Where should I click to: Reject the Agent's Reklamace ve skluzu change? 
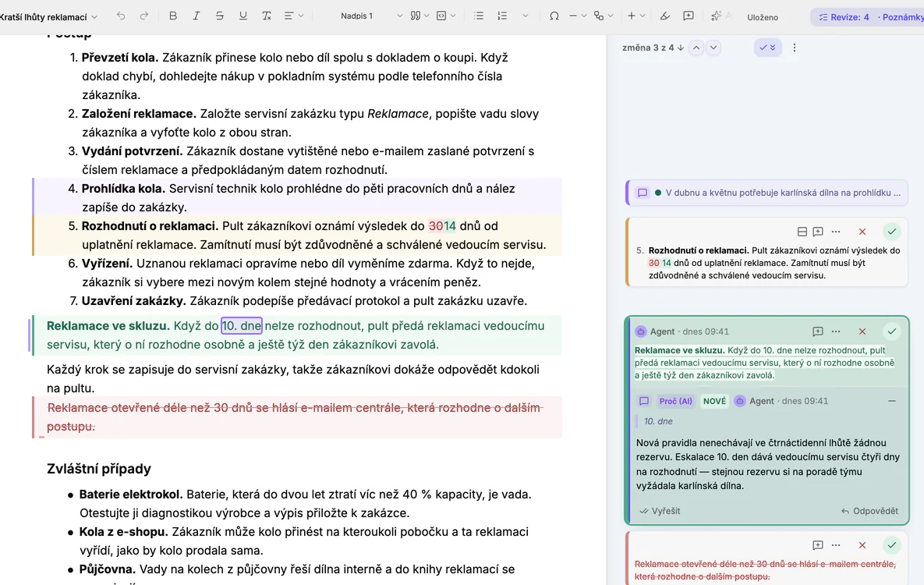click(862, 331)
